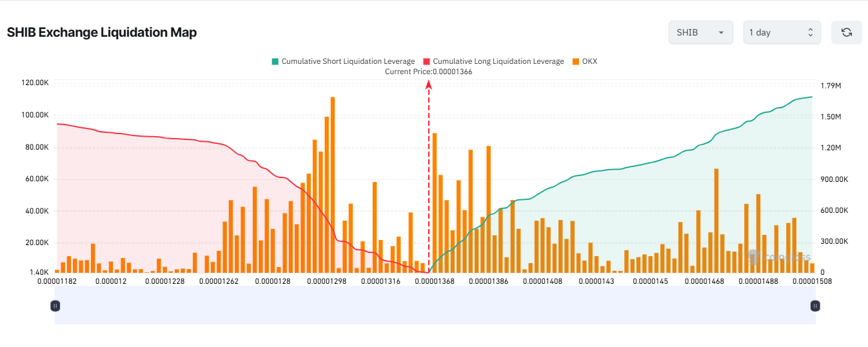
Task: Click the 0.00001316 x-axis label
Action: click(x=381, y=281)
